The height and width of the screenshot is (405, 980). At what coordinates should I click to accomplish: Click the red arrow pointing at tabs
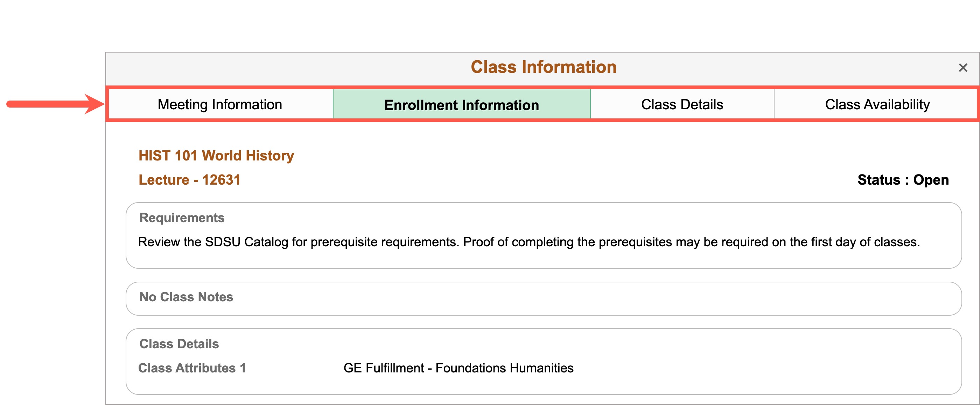(x=55, y=104)
